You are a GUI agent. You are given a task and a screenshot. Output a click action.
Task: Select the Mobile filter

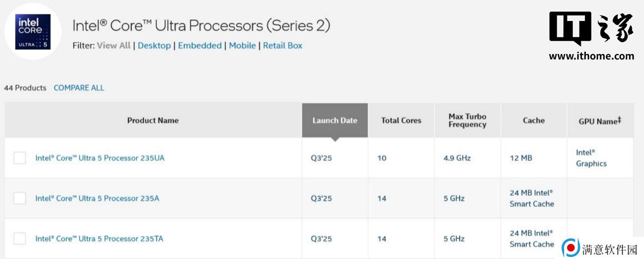coord(242,46)
